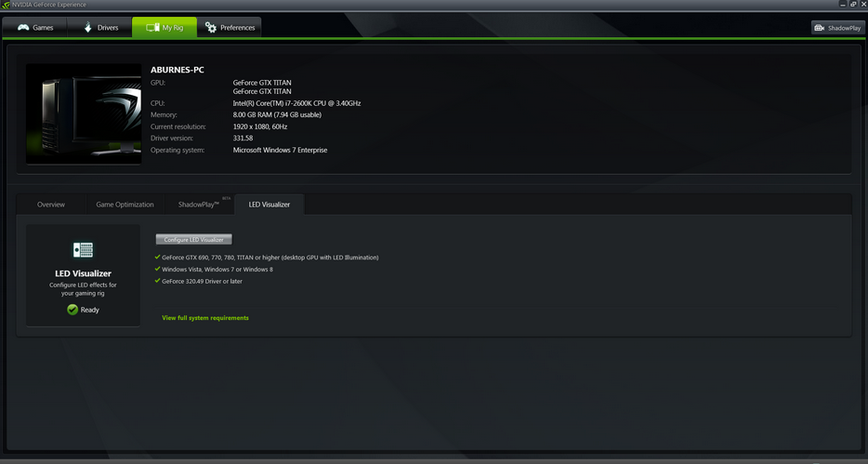The width and height of the screenshot is (868, 464).
Task: Click the Intel Core i7-2600K CPU text
Action: (296, 103)
